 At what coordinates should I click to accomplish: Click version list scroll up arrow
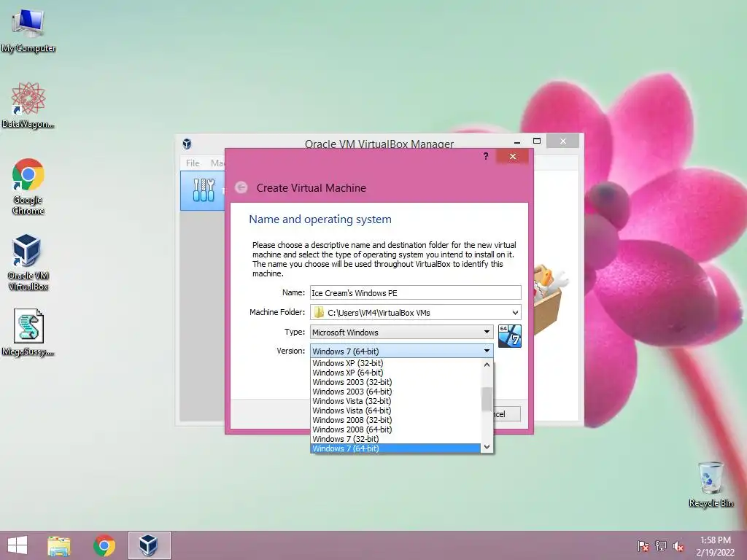coord(487,365)
